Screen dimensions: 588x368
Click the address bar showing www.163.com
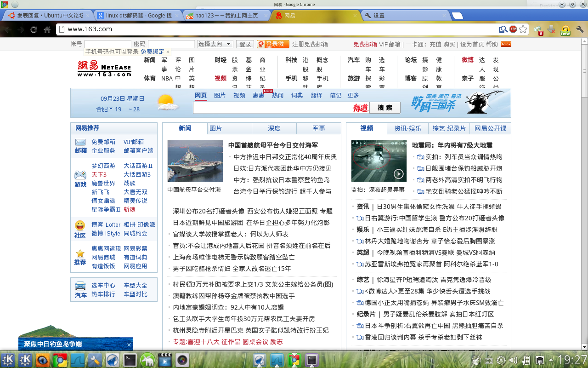click(x=277, y=29)
